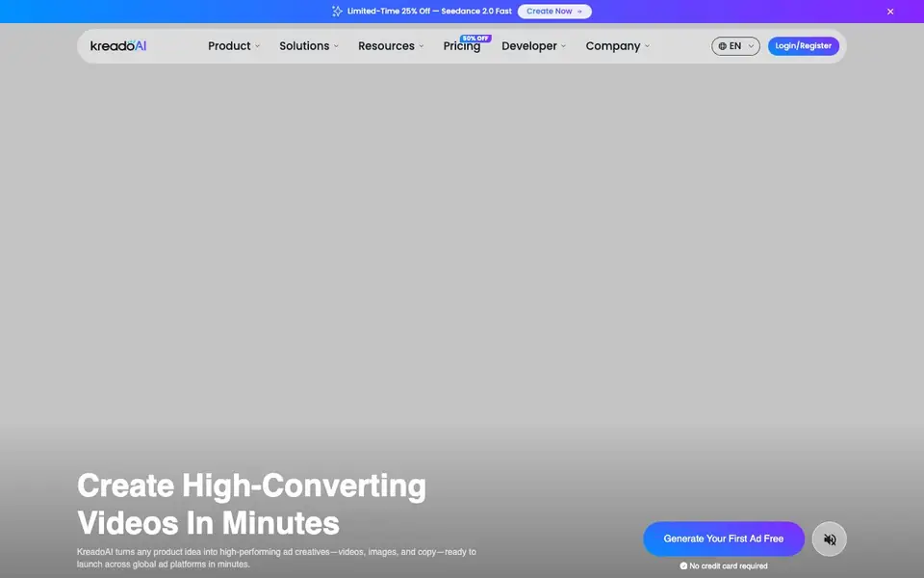
Task: Click Generate Your First Ad Free
Action: pos(724,539)
